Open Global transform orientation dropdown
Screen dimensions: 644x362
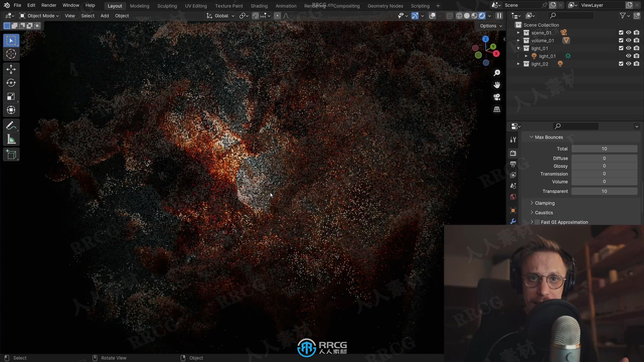pos(220,16)
